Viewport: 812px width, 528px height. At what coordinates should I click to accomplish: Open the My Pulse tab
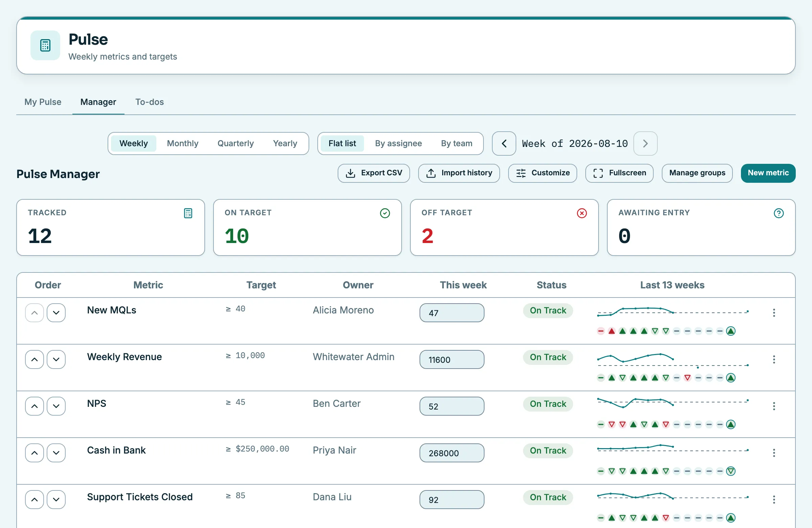(43, 102)
